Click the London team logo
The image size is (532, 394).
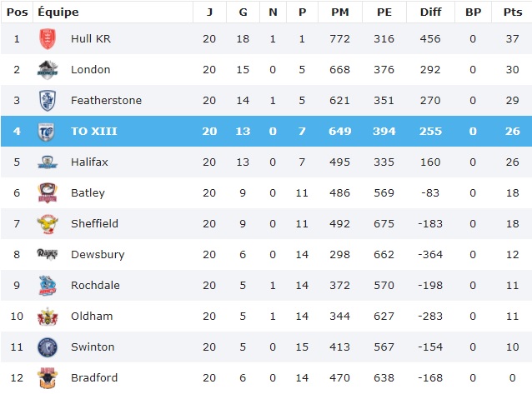coord(48,70)
